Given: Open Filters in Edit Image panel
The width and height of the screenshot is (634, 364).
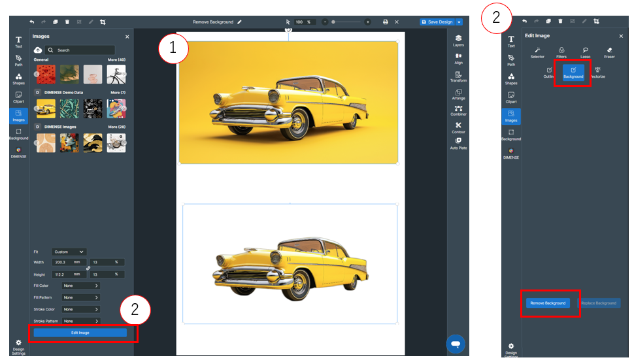Looking at the screenshot, I should coord(561,52).
